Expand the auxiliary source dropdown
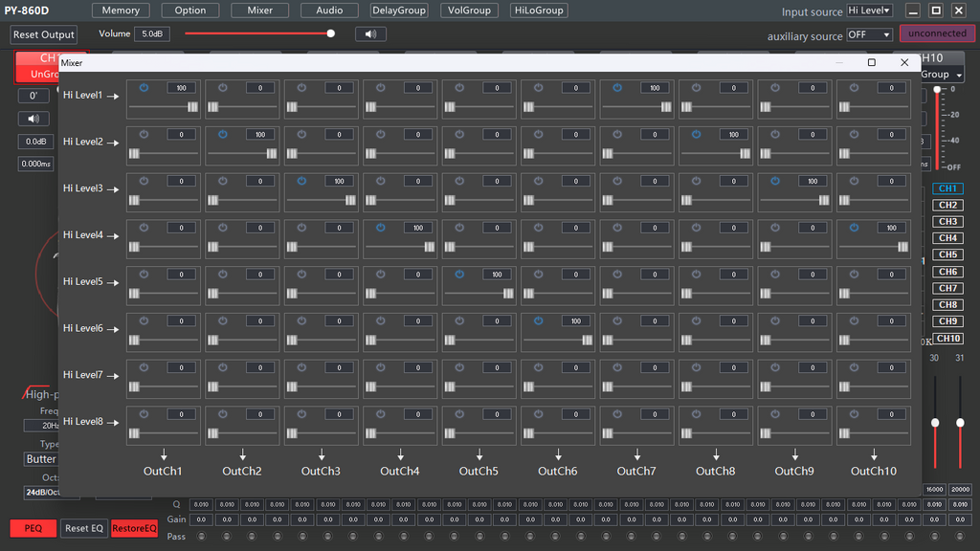 point(869,34)
